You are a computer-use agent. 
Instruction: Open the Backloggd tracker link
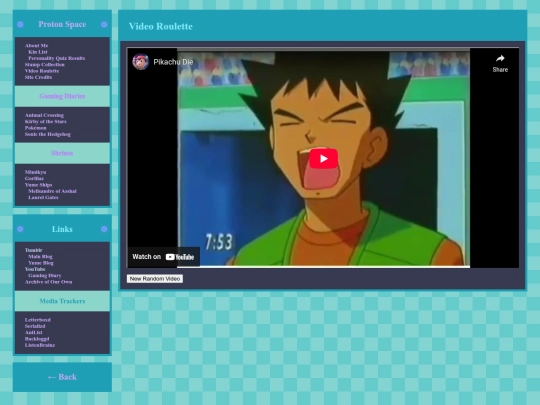tap(37, 339)
